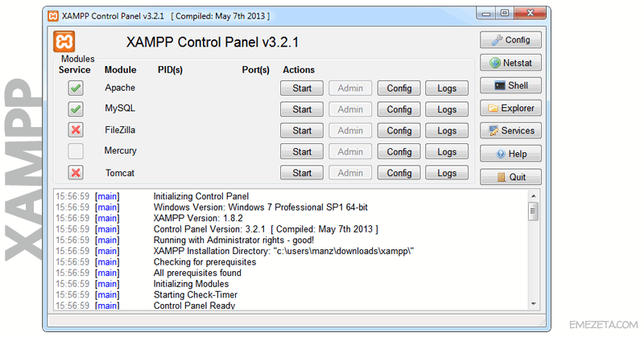Click the title bar XAMPP icon
This screenshot has width=644, height=337.
[x=53, y=16]
